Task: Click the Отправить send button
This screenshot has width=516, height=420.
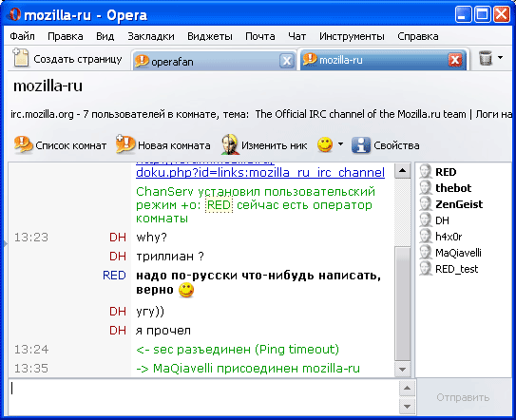Action: pyautogui.click(x=463, y=397)
